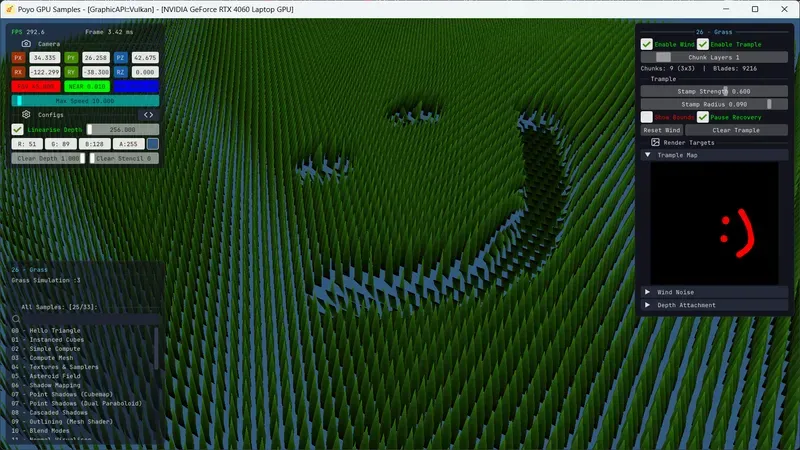Click the code brackets button beside Configs
Screen dimensions: 800x450
pyautogui.click(x=148, y=115)
